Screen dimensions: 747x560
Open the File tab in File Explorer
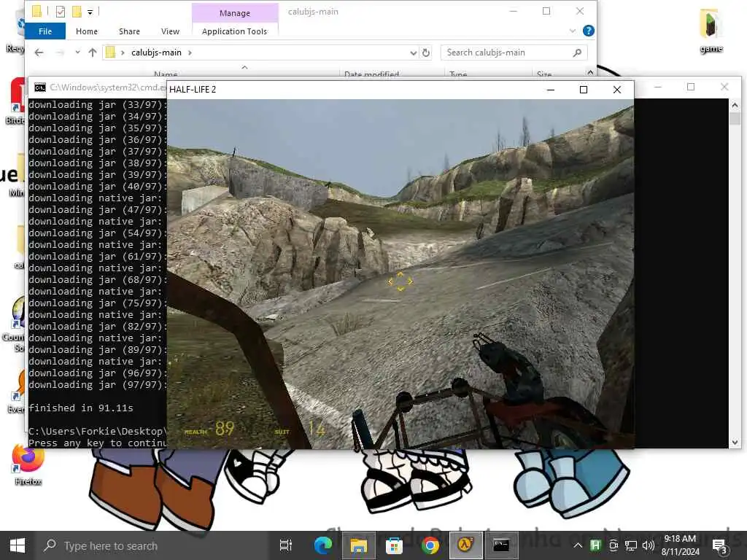point(45,31)
